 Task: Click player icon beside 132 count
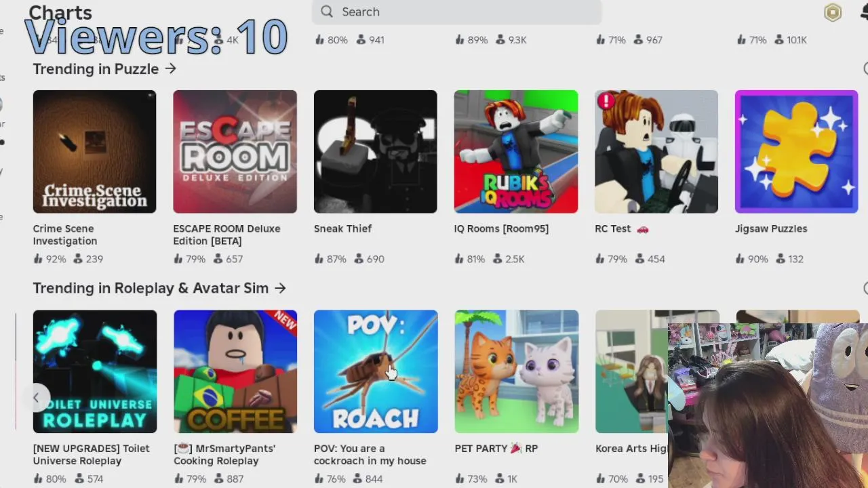click(781, 259)
